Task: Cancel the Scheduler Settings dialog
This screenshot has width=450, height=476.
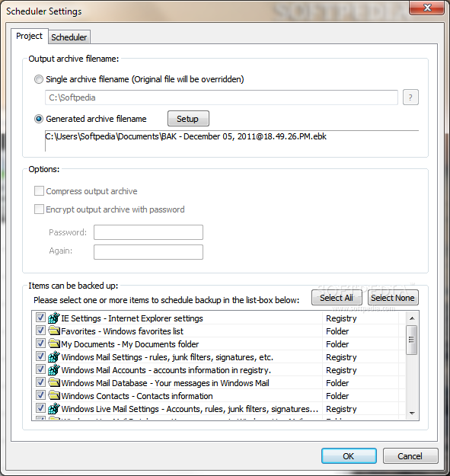Action: coord(410,456)
